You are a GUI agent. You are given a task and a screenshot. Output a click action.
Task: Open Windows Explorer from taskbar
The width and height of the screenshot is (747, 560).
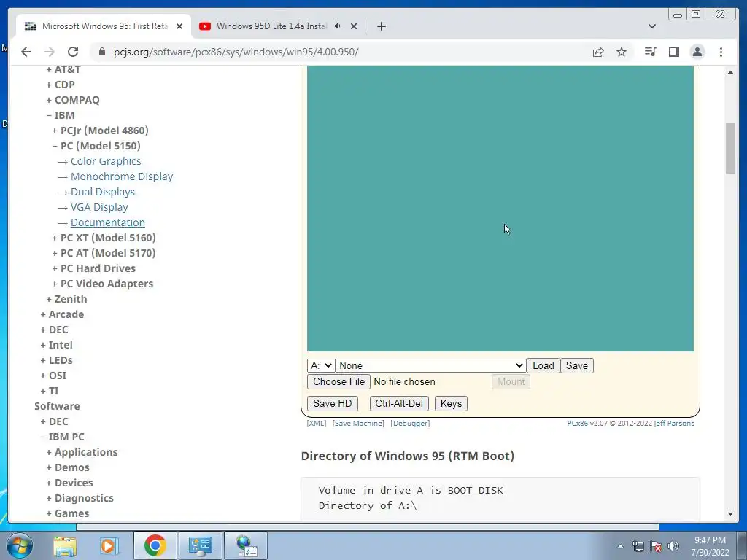click(x=65, y=545)
